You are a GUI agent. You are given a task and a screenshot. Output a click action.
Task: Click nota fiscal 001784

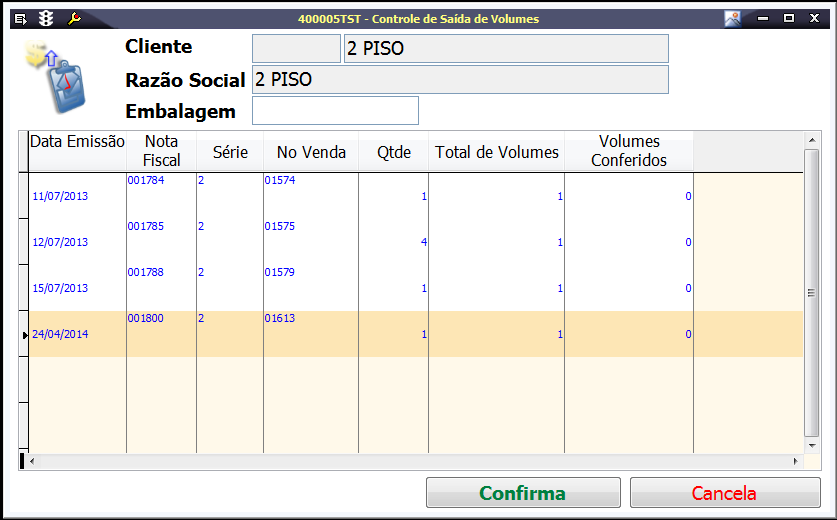pos(146,180)
